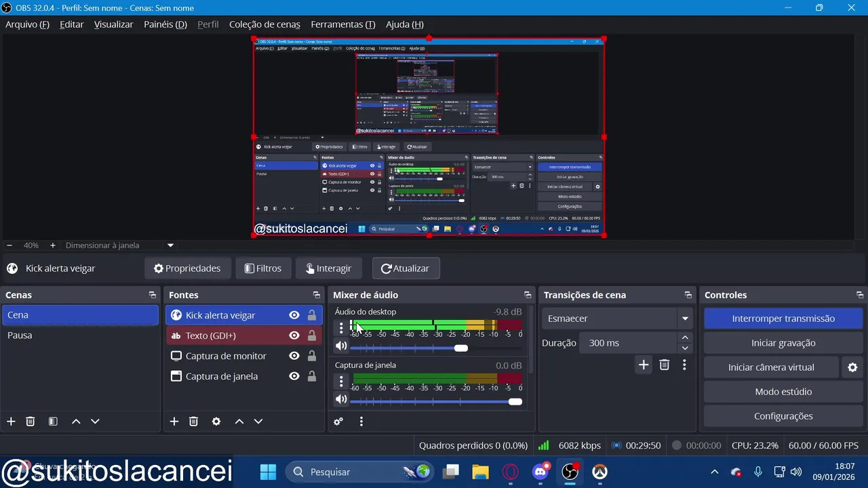Delete selected source in Fontes panel
Image resolution: width=868 pixels, height=488 pixels.
193,422
